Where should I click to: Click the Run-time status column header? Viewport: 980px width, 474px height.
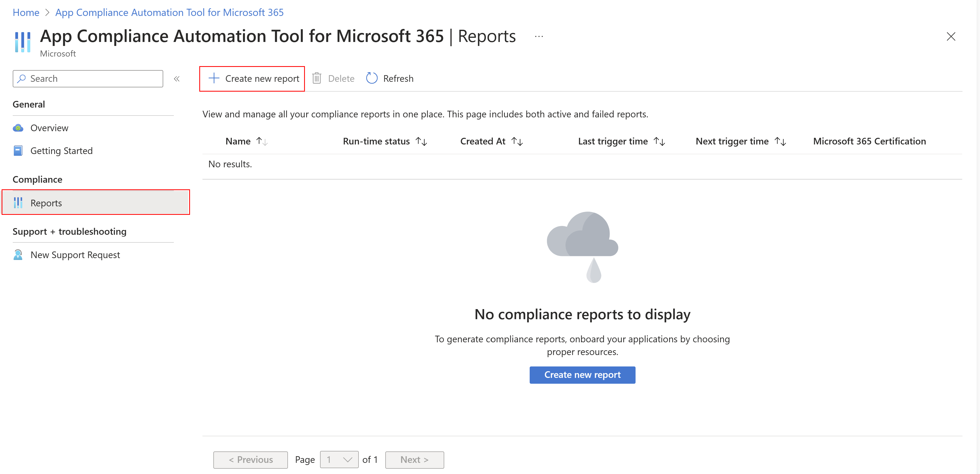coord(376,141)
